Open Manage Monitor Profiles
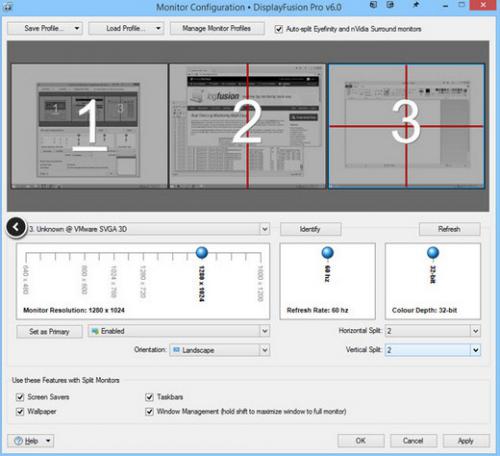The height and width of the screenshot is (456, 500). click(217, 28)
